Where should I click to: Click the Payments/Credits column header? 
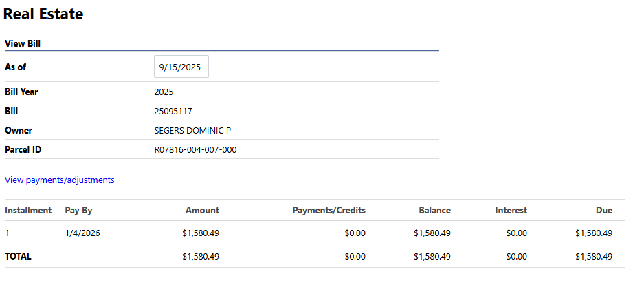329,210
